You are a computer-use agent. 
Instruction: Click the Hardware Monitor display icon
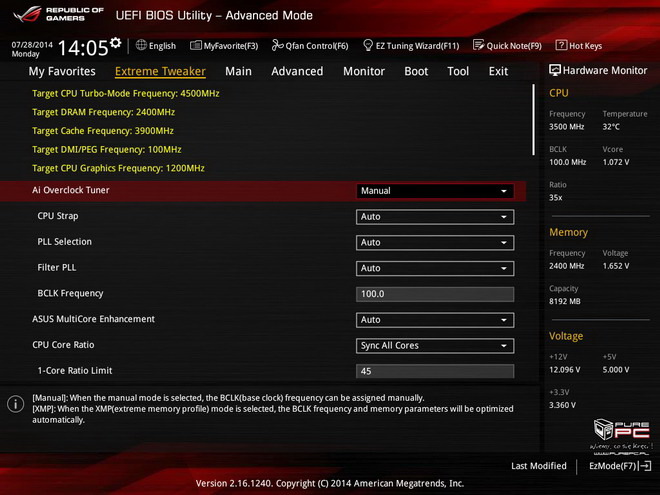555,70
